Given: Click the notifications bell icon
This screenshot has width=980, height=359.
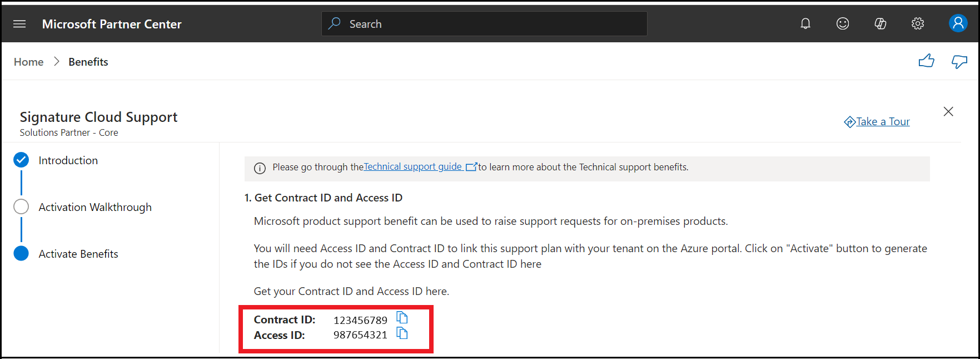Looking at the screenshot, I should (805, 23).
